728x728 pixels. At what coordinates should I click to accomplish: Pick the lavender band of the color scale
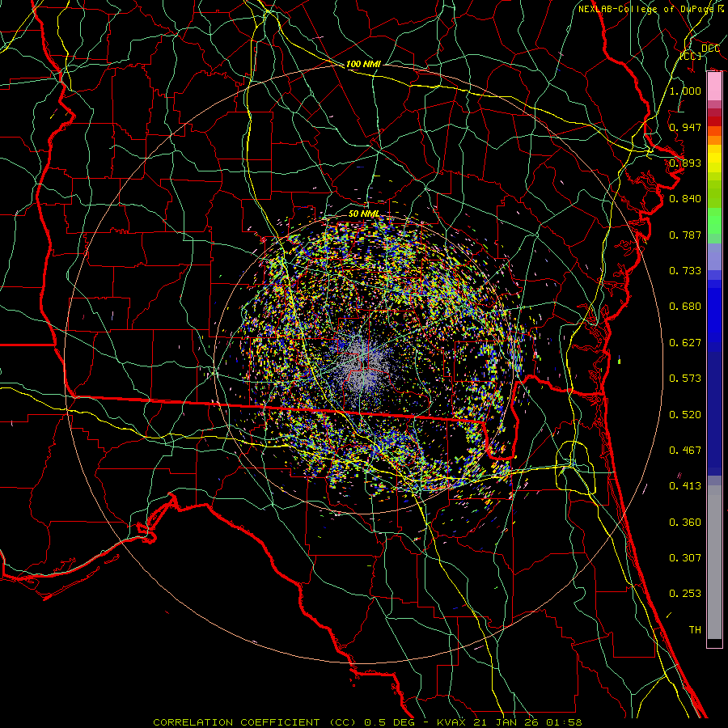click(714, 257)
